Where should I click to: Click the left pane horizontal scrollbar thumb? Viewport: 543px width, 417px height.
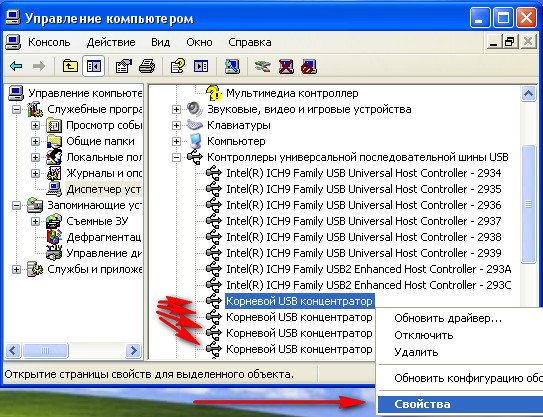coord(45,351)
